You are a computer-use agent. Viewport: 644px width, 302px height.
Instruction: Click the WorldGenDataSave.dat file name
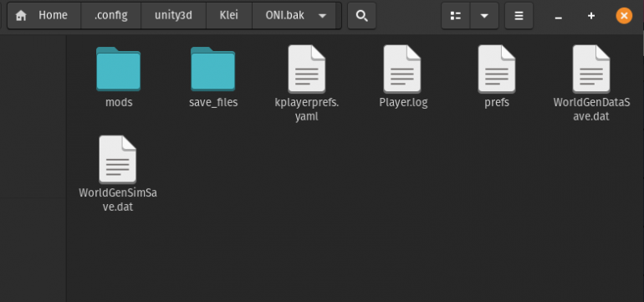tap(591, 110)
